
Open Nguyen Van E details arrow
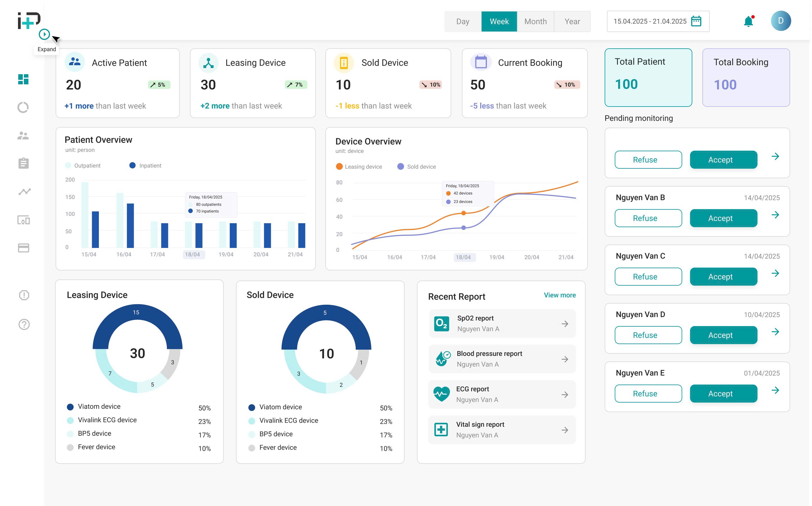pos(775,390)
